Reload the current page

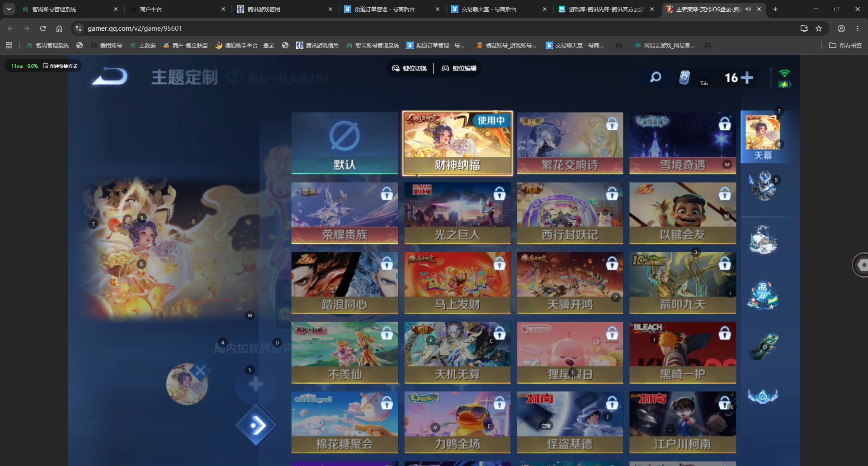tap(43, 28)
